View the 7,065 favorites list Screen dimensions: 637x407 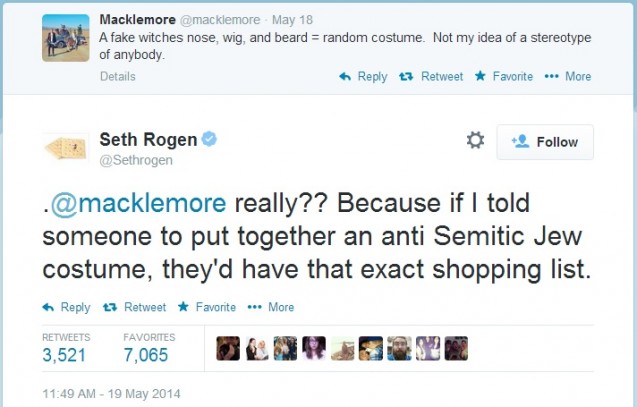146,354
